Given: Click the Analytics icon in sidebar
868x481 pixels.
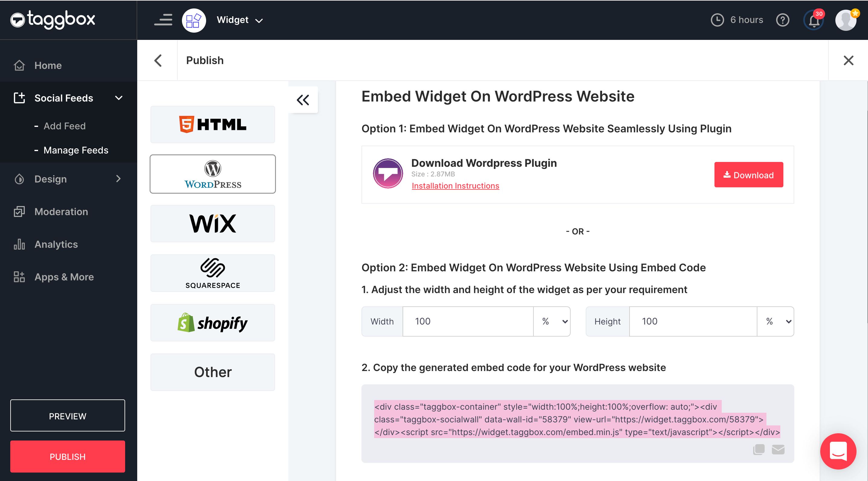Looking at the screenshot, I should coord(18,244).
